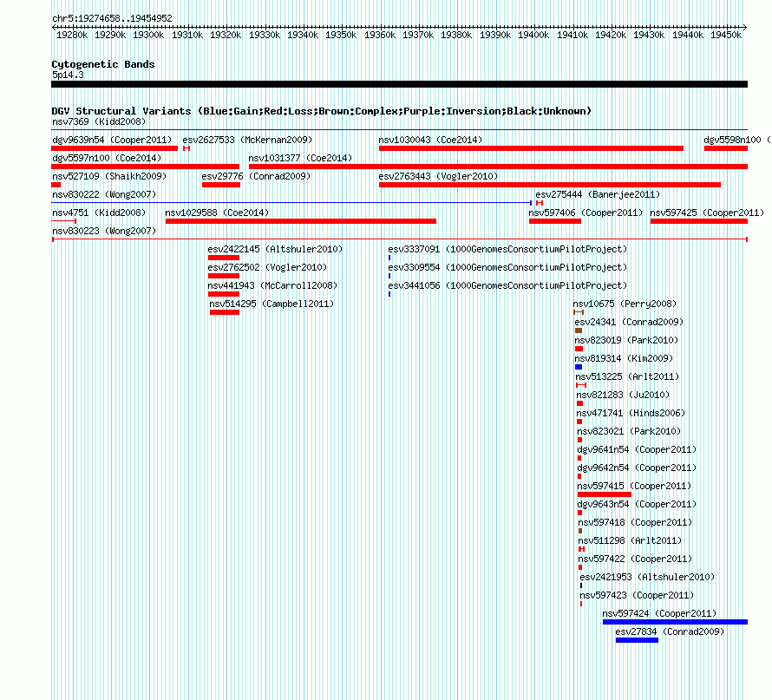Viewport: 772px width, 700px height.
Task: Click the nsv1030043 (Coe2014) variant label
Action: (x=430, y=140)
